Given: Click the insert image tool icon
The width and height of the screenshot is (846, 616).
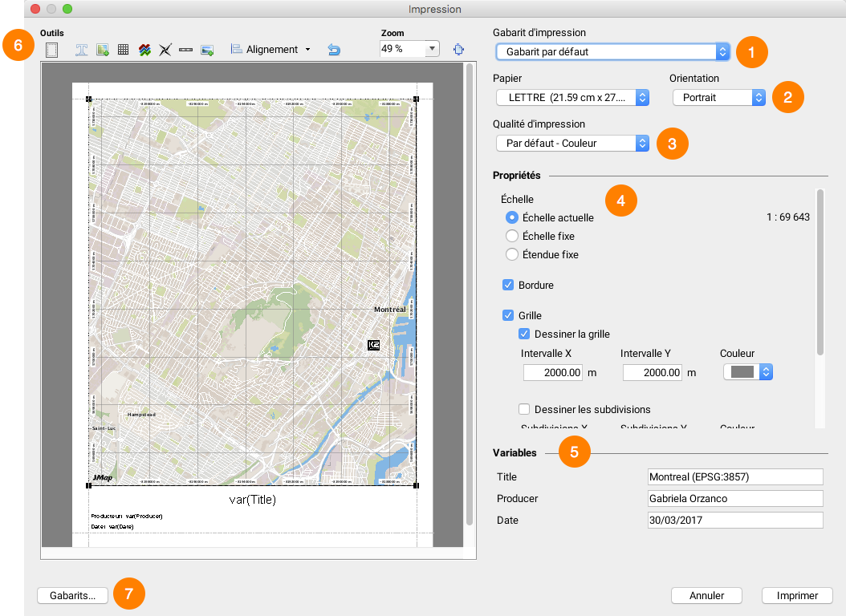Looking at the screenshot, I should 207,50.
